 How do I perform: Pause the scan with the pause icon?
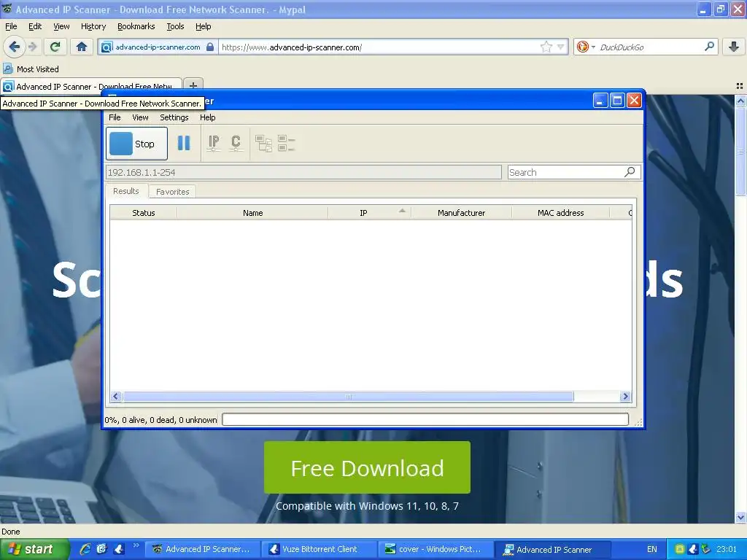tap(183, 144)
